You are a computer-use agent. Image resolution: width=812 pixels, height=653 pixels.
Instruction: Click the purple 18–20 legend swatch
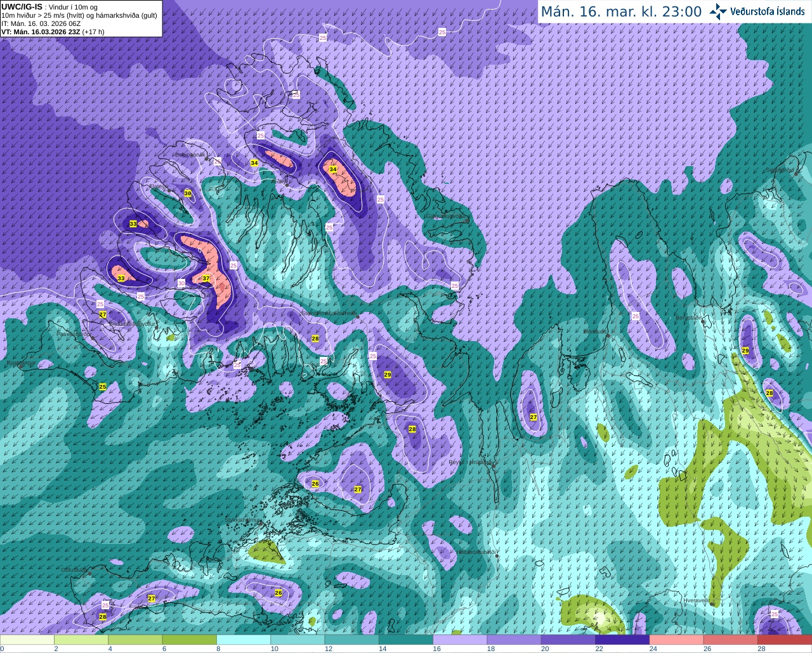point(514,640)
